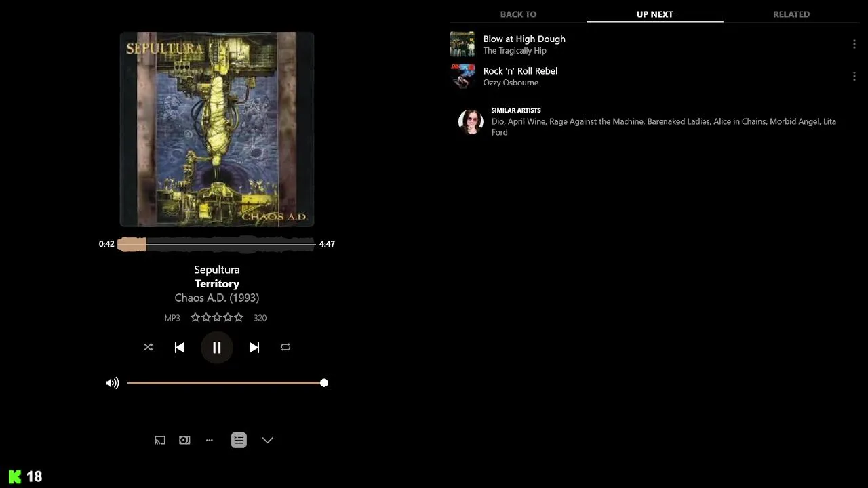Open similar artist Alice in Chains

pyautogui.click(x=739, y=121)
